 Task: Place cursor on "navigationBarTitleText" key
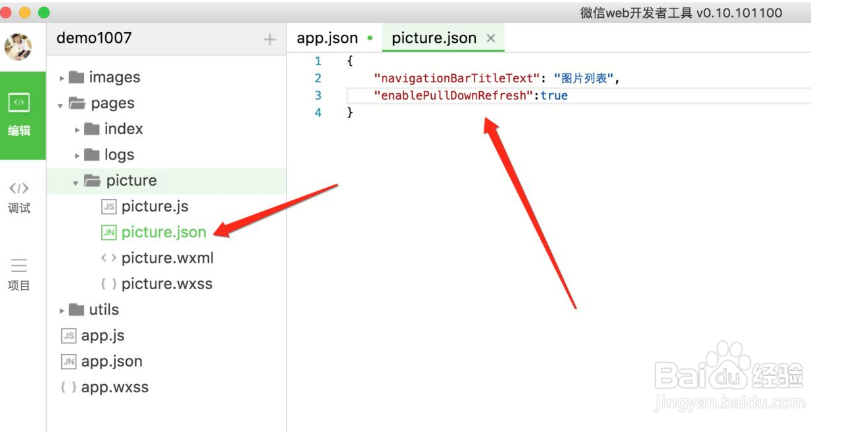point(456,78)
